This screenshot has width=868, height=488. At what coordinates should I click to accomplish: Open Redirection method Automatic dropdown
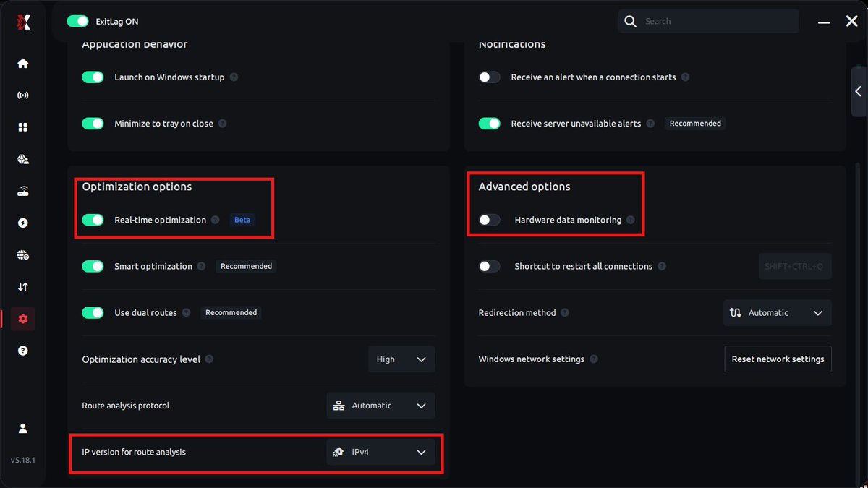click(x=778, y=313)
